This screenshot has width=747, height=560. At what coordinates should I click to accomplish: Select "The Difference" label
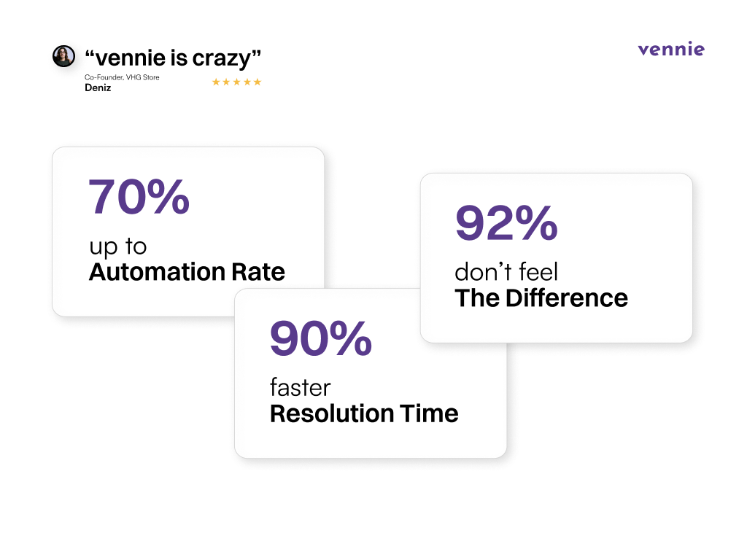(x=541, y=297)
